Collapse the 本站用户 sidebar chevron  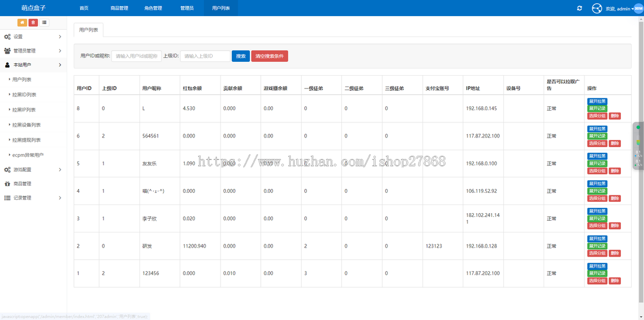(x=60, y=65)
